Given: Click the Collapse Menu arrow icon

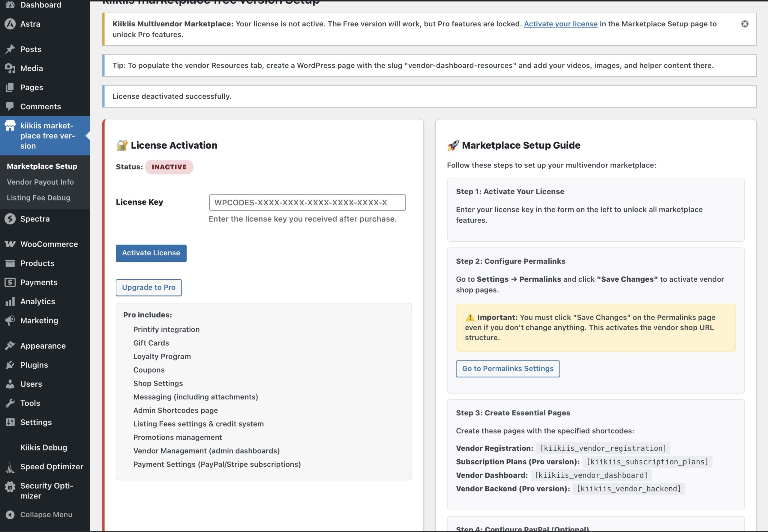Looking at the screenshot, I should coord(10,515).
